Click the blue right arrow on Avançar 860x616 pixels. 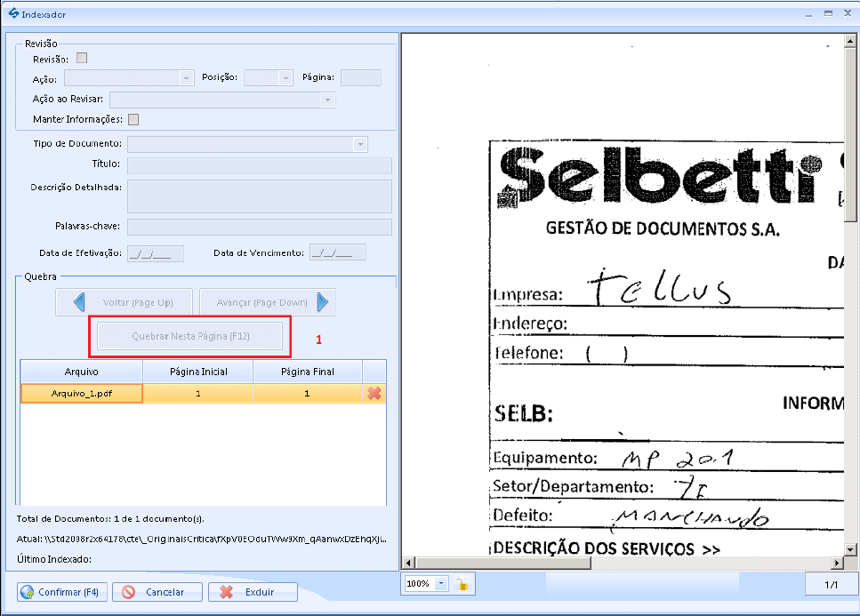[323, 302]
